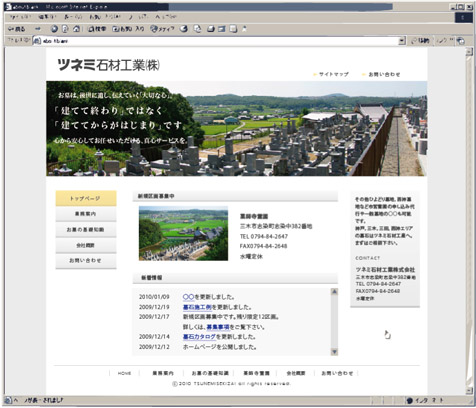Click the Forward arrow in the IE toolbar

point(38,29)
